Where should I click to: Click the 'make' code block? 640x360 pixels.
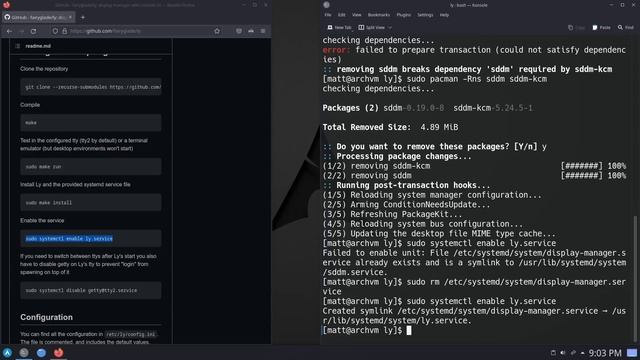coord(91,122)
